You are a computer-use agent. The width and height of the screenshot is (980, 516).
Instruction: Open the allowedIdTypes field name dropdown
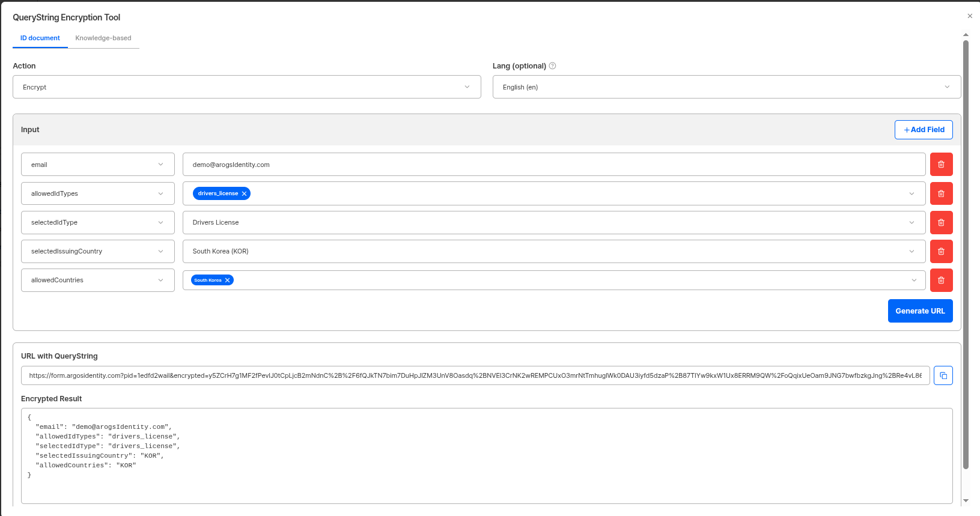pyautogui.click(x=98, y=193)
